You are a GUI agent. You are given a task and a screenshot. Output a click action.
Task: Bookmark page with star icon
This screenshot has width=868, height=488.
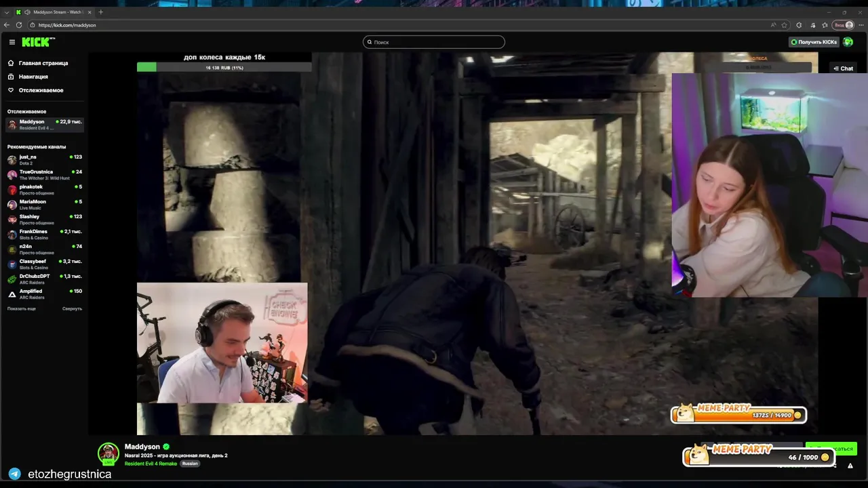785,25
